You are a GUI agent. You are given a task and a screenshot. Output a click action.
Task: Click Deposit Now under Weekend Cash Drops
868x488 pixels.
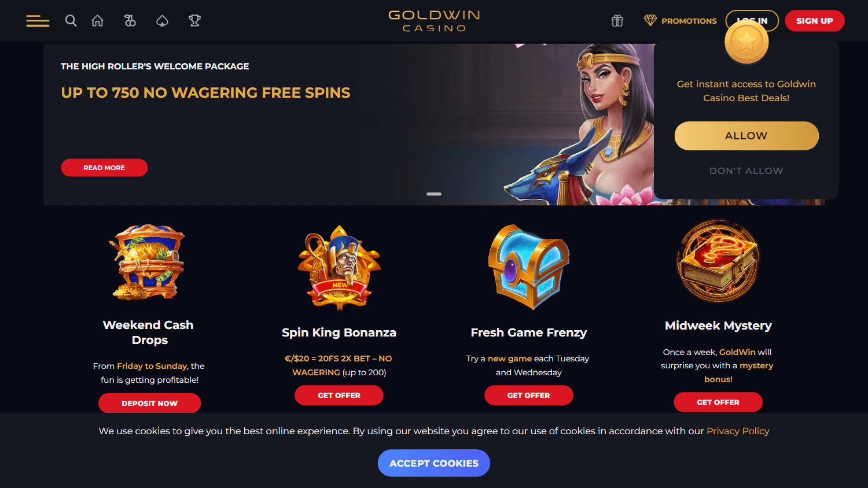pos(149,403)
